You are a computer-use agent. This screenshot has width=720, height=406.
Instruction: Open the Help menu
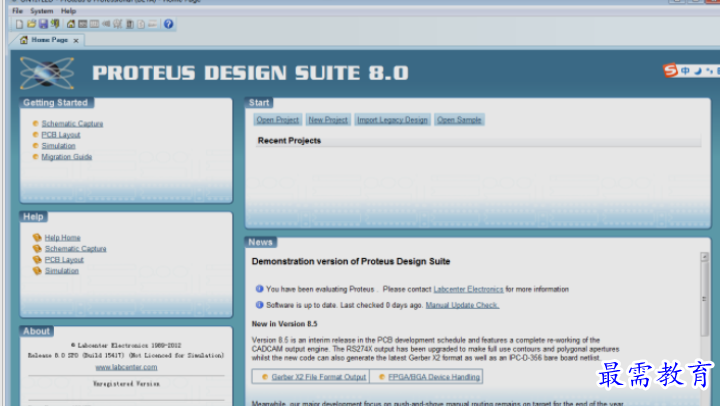pos(68,11)
